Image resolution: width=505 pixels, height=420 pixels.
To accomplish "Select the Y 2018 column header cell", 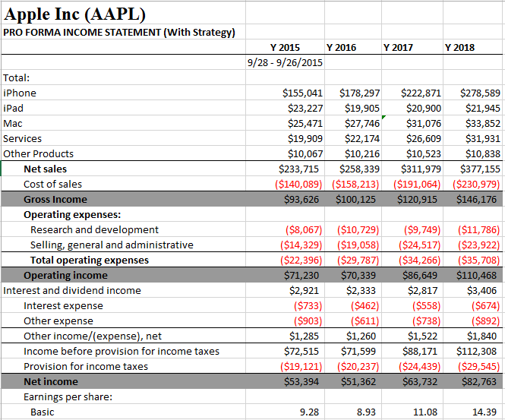I will [459, 47].
